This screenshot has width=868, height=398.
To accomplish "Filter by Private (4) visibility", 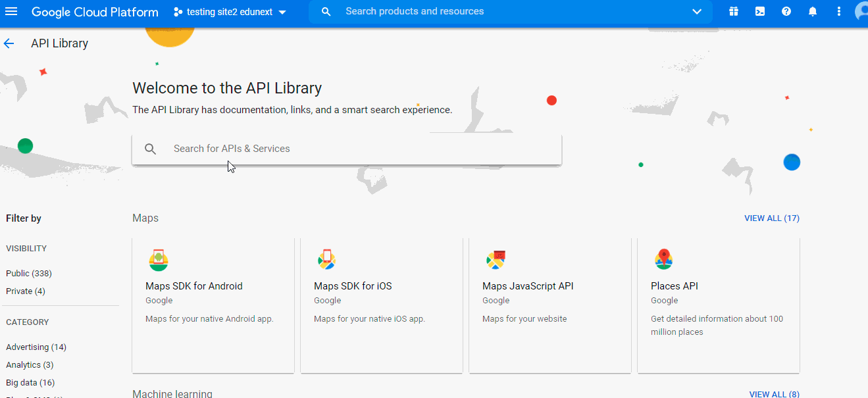I will pos(26,291).
